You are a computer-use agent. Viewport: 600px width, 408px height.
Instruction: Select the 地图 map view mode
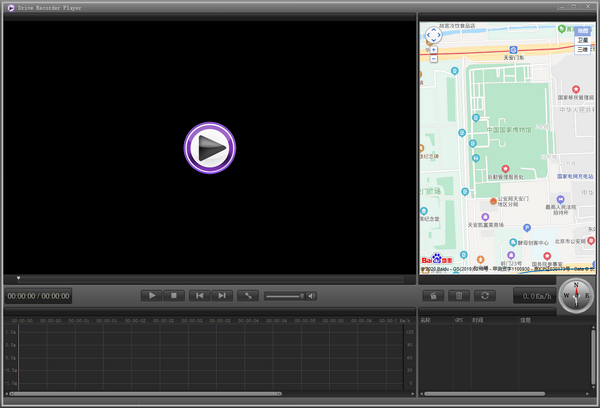(582, 31)
